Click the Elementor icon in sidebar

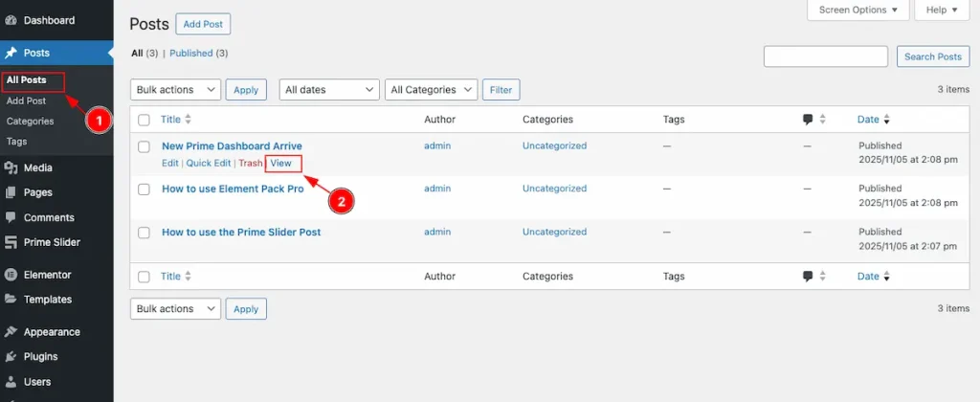(x=11, y=275)
